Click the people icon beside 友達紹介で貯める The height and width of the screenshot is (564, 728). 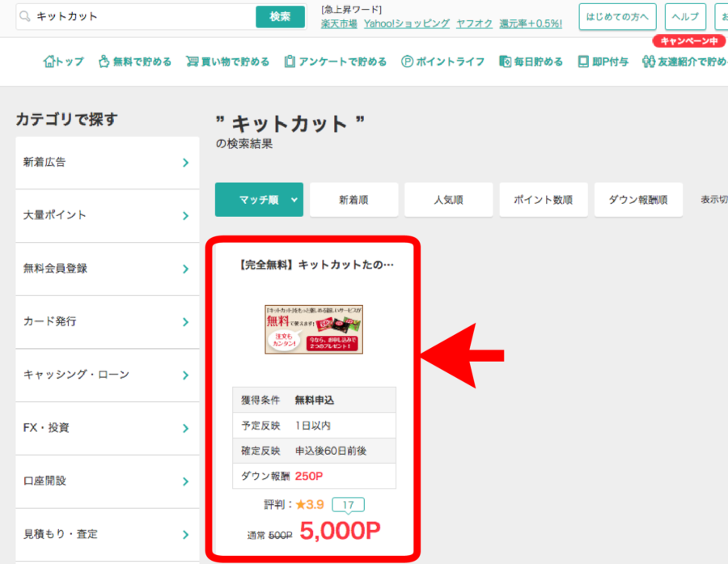click(x=649, y=61)
